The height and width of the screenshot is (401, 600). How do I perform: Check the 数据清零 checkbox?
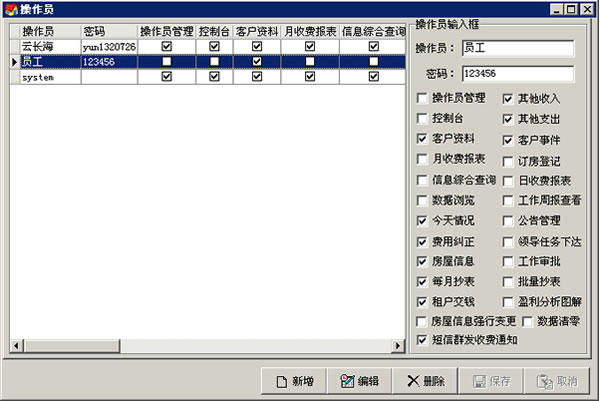(x=528, y=321)
